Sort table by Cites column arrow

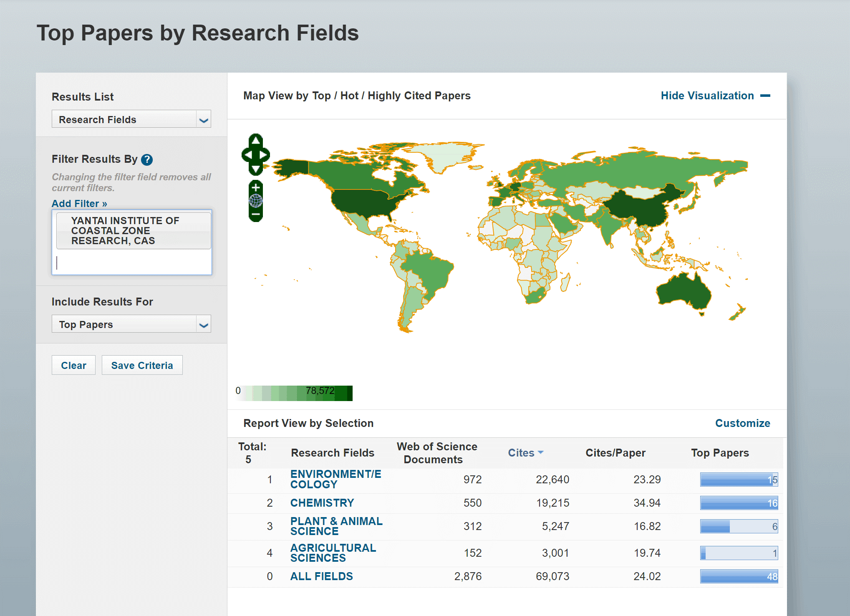pyautogui.click(x=541, y=452)
